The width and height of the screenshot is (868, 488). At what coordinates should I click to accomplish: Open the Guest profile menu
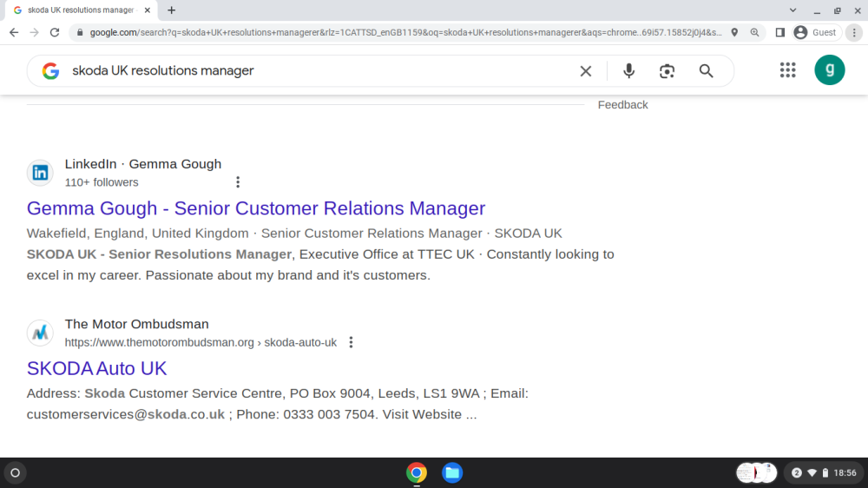pyautogui.click(x=816, y=33)
